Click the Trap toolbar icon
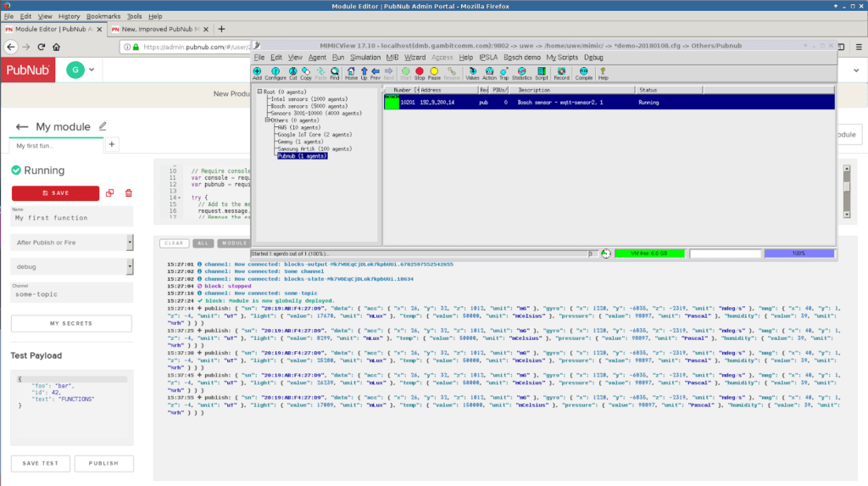The height and width of the screenshot is (486, 868). 504,73
